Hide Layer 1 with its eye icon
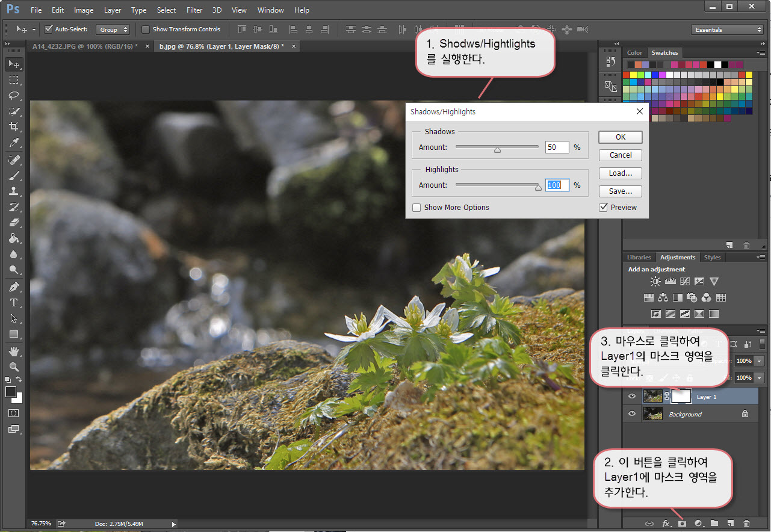 click(632, 397)
